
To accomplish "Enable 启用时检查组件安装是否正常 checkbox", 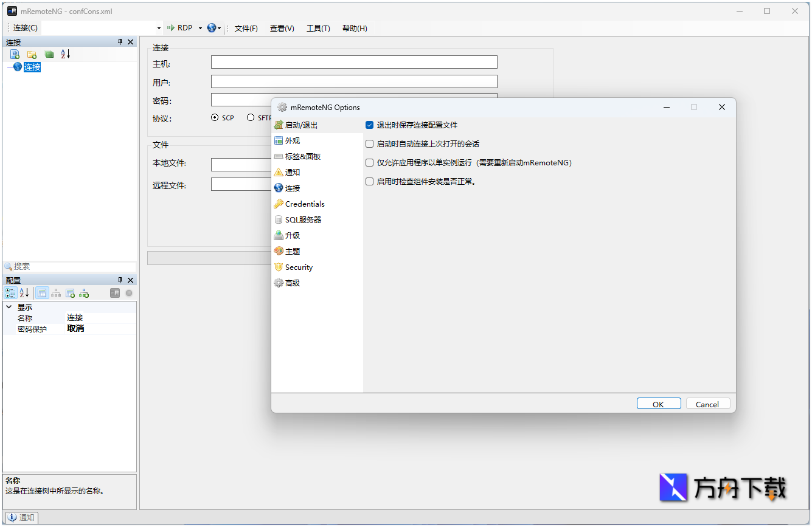I will 369,182.
